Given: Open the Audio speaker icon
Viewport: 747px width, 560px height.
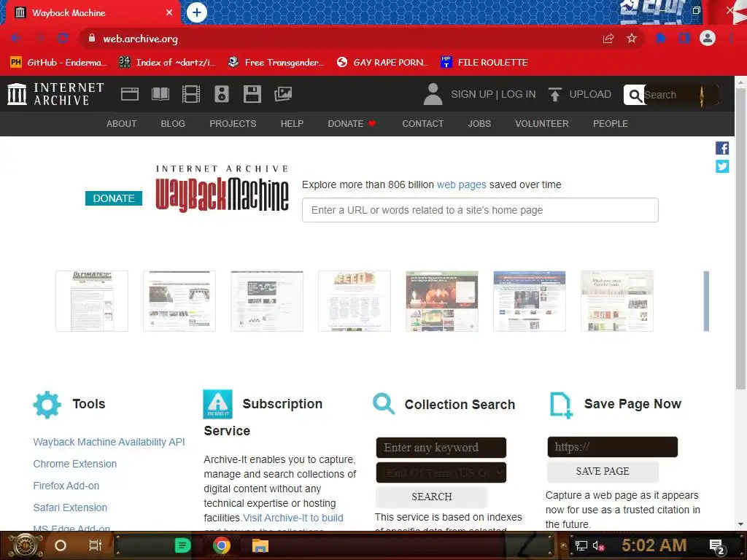Looking at the screenshot, I should [x=222, y=94].
